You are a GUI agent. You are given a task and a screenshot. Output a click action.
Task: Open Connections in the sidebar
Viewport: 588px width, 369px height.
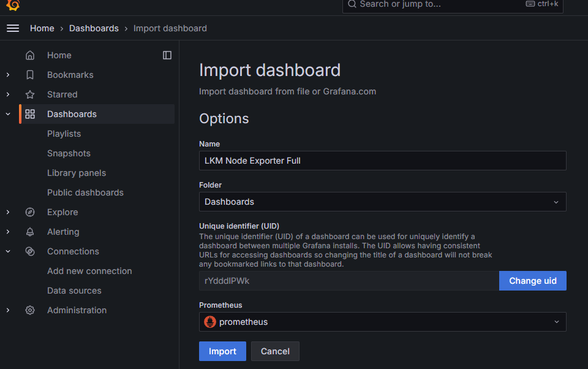coord(73,251)
